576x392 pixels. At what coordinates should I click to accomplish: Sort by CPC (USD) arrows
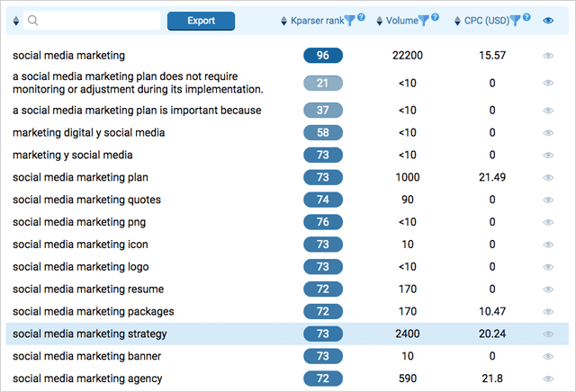coord(457,21)
